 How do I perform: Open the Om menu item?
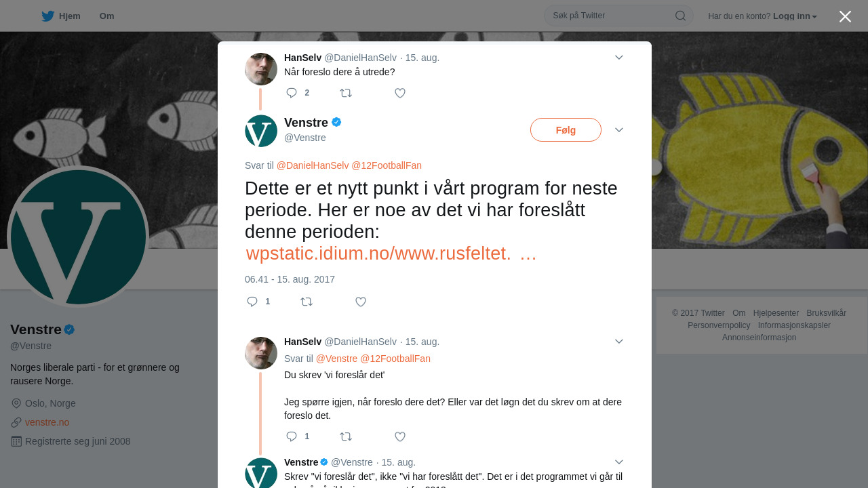106,16
